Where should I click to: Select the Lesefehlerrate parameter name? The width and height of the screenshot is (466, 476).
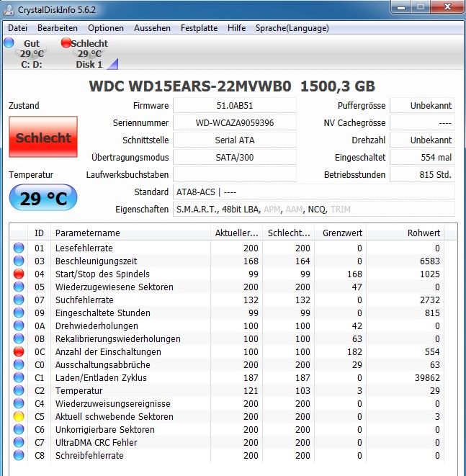(x=84, y=248)
